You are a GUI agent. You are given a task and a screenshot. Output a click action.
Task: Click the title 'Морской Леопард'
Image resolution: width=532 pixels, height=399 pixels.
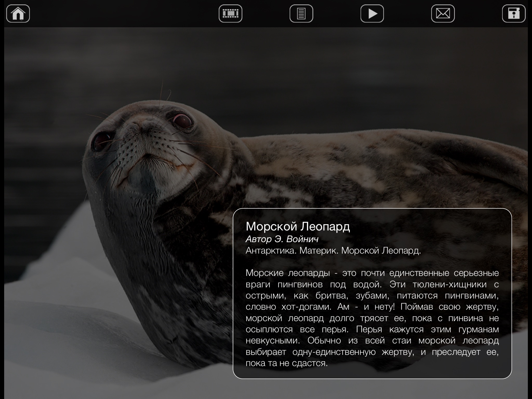[x=298, y=227]
